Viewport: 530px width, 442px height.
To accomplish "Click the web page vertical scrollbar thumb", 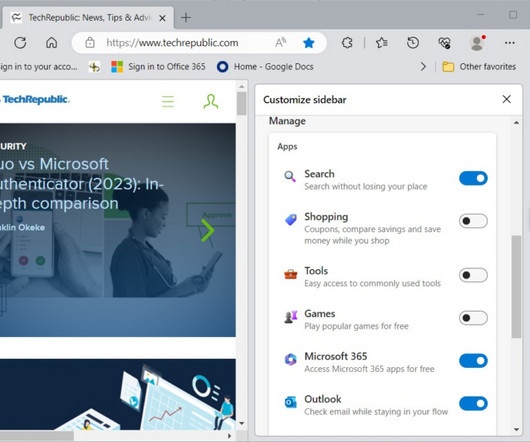I will (x=241, y=103).
